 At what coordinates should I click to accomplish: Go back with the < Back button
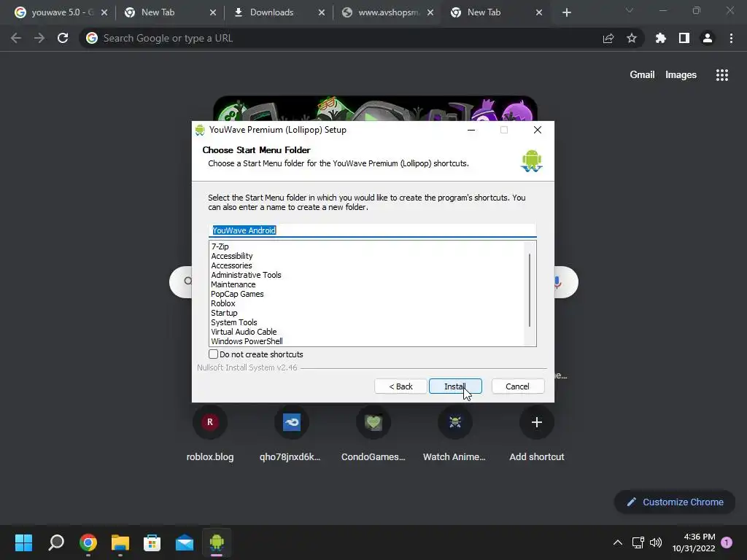coord(400,386)
